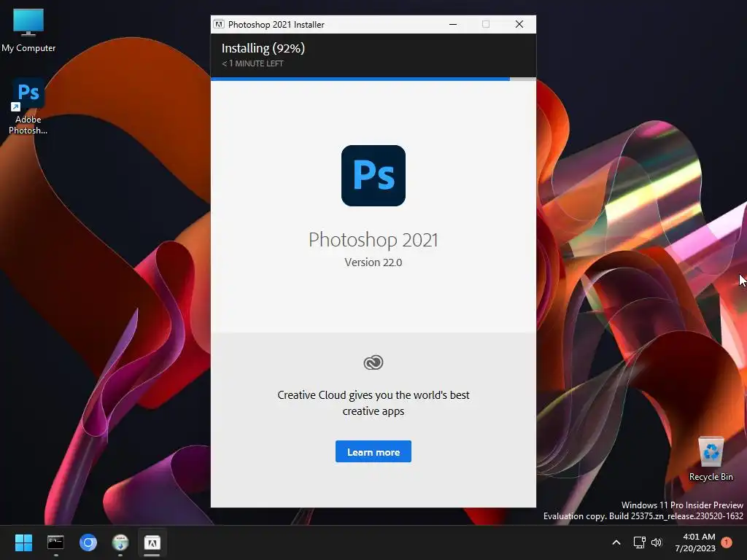Open the globe installer taskbar icon
747x560 pixels.
120,542
